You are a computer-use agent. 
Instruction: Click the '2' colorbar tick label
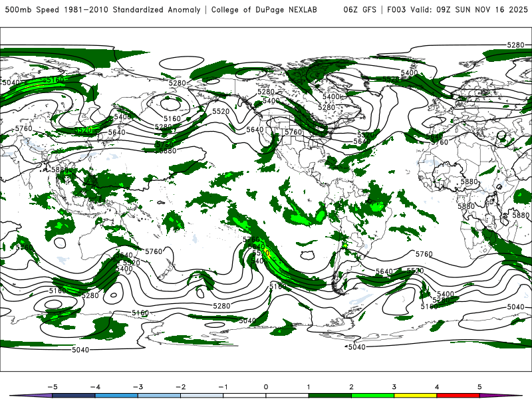click(x=351, y=387)
